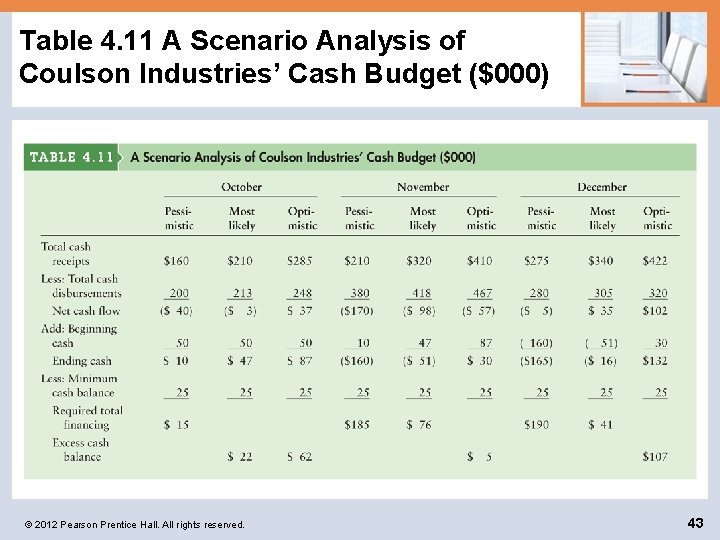Click the $410 total cash receipts value
The image size is (720, 540).
(479, 261)
